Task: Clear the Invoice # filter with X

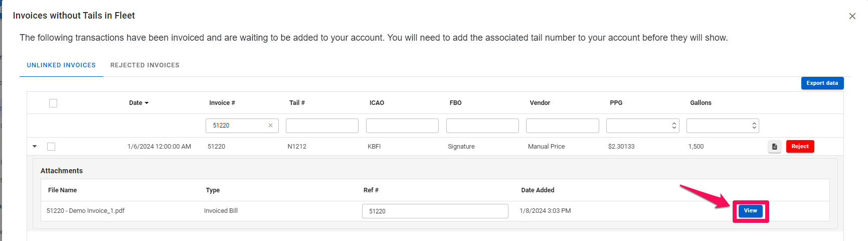Action: pos(270,126)
